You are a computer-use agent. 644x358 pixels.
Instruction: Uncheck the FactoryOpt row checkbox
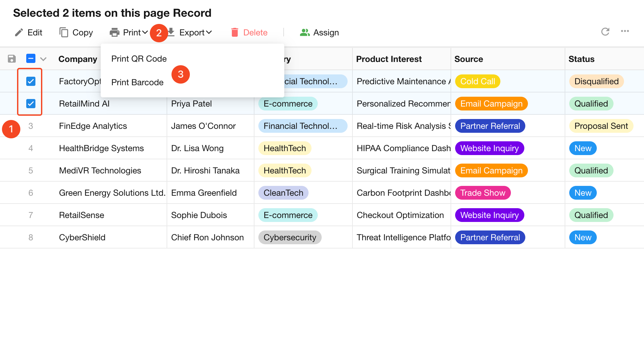31,81
